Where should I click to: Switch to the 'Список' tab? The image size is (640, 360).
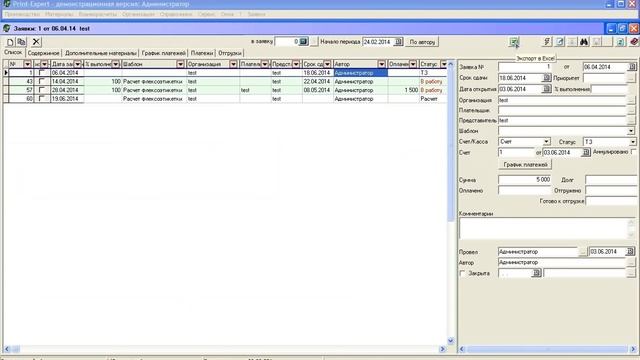coord(13,53)
